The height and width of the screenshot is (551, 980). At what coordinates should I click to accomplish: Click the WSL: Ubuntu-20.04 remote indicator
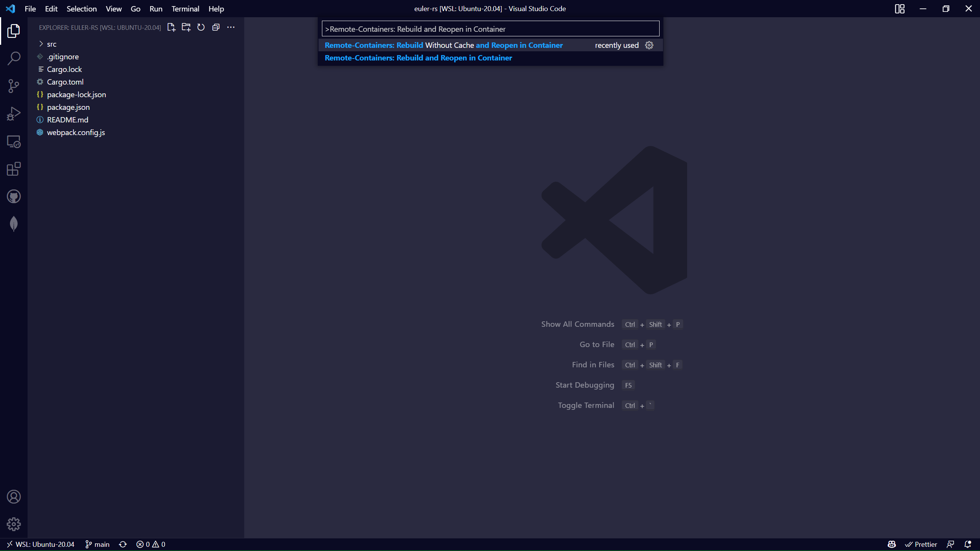[41, 544]
